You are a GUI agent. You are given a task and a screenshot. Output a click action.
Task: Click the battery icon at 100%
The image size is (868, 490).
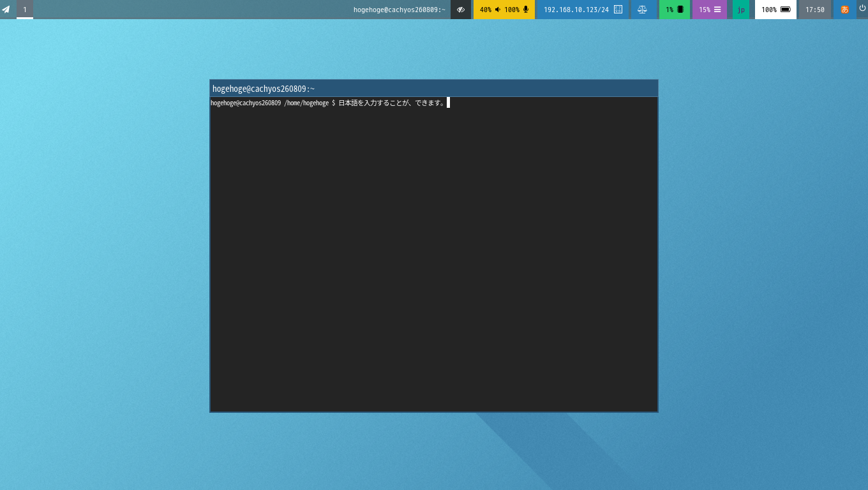(786, 10)
